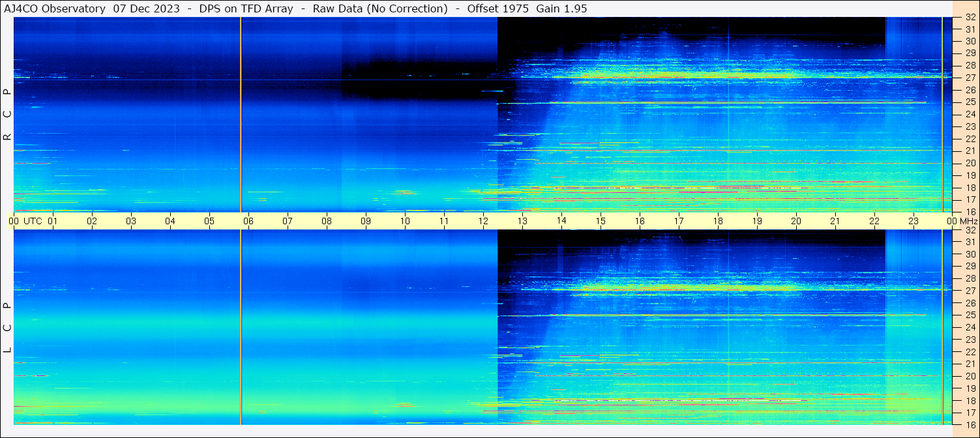
Task: Click the 04 hour mark on time axis
Action: tap(170, 221)
